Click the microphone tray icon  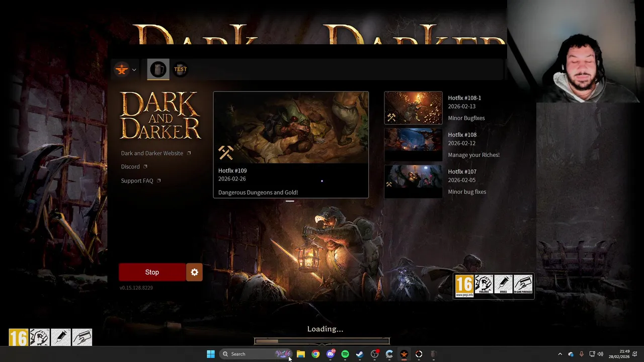[581, 354]
